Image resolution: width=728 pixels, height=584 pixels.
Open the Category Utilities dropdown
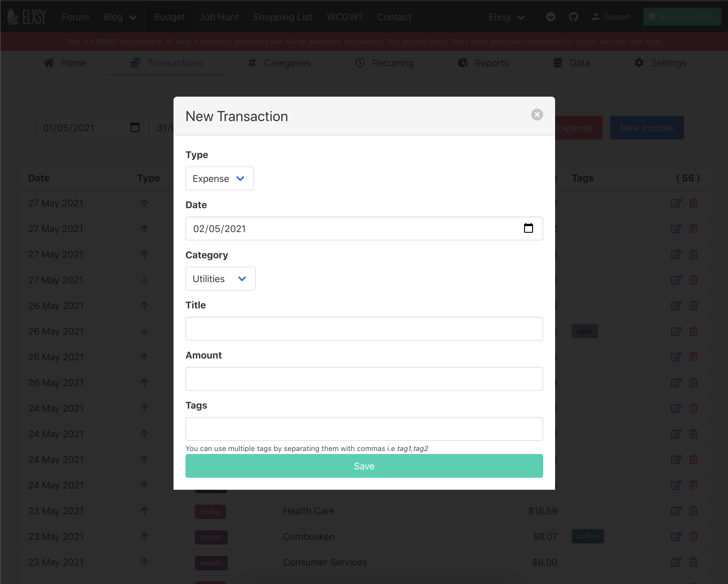click(x=220, y=279)
